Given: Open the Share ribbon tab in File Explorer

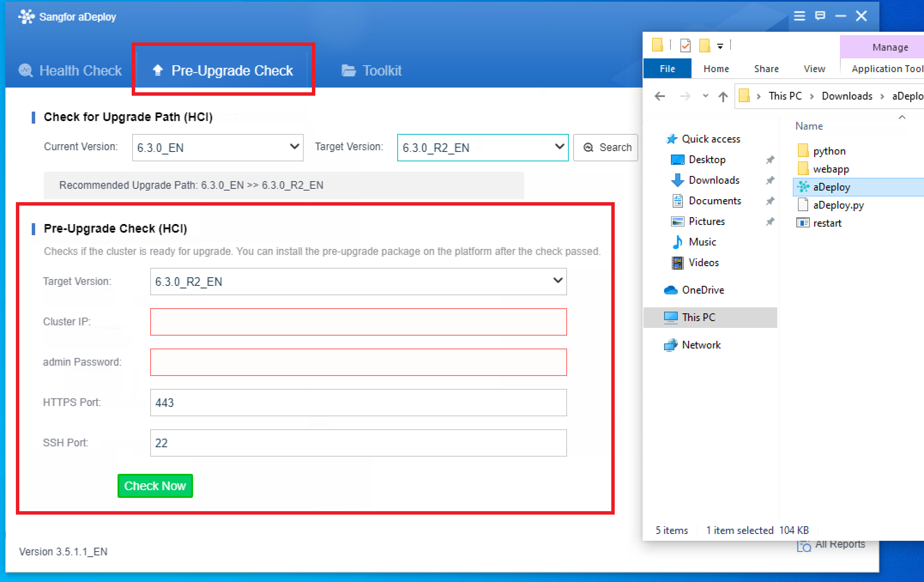Looking at the screenshot, I should (766, 69).
